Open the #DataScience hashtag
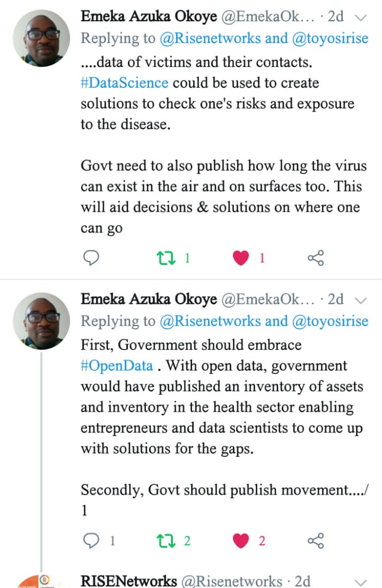382x588 pixels. (x=124, y=83)
